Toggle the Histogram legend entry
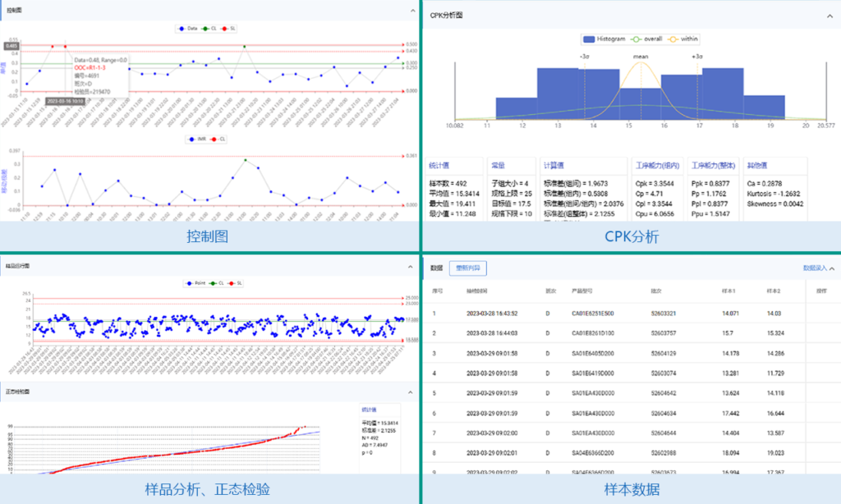The width and height of the screenshot is (841, 504). [x=604, y=39]
